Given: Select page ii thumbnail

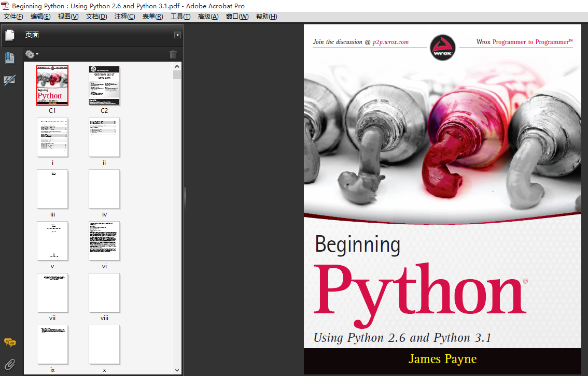Looking at the screenshot, I should tap(104, 137).
